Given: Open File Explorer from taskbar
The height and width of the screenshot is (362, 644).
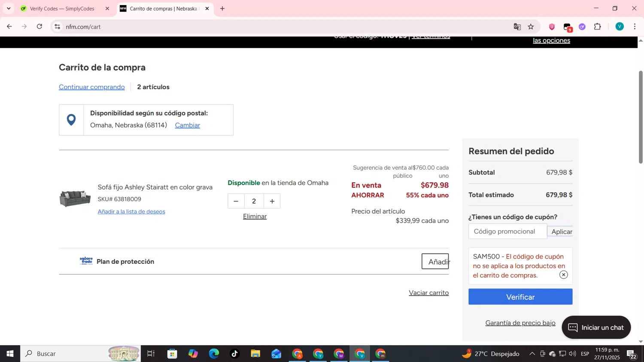Looking at the screenshot, I should (255, 354).
